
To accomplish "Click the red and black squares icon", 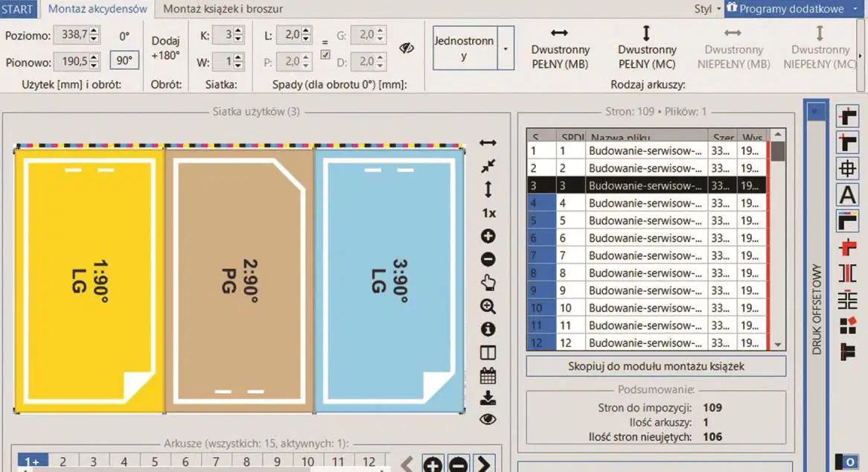I will (x=847, y=326).
